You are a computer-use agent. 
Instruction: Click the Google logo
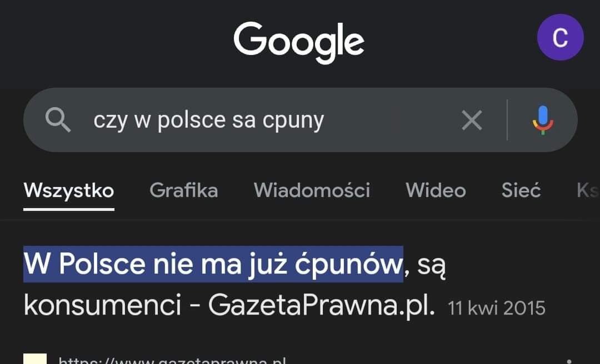[x=299, y=41]
